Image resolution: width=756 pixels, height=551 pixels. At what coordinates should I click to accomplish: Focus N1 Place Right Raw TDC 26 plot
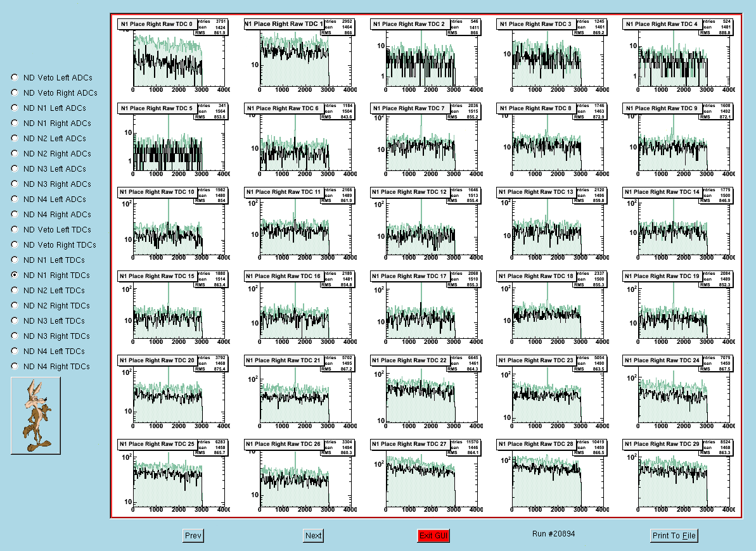tap(300, 476)
